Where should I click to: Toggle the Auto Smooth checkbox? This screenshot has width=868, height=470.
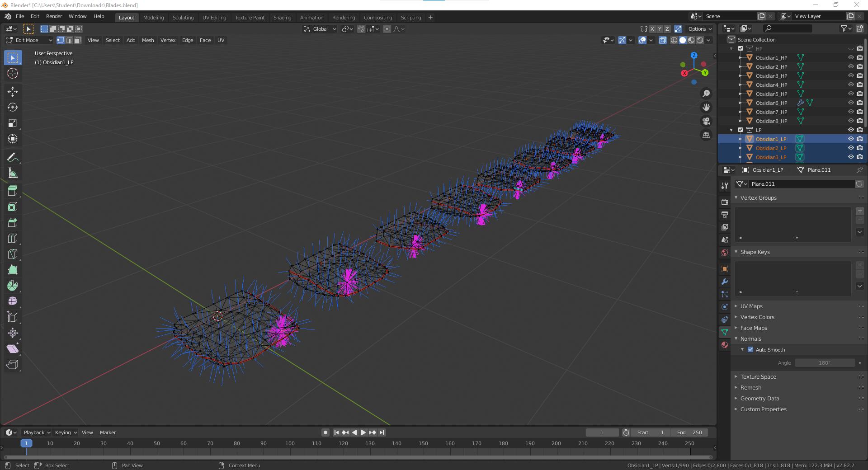click(x=750, y=349)
